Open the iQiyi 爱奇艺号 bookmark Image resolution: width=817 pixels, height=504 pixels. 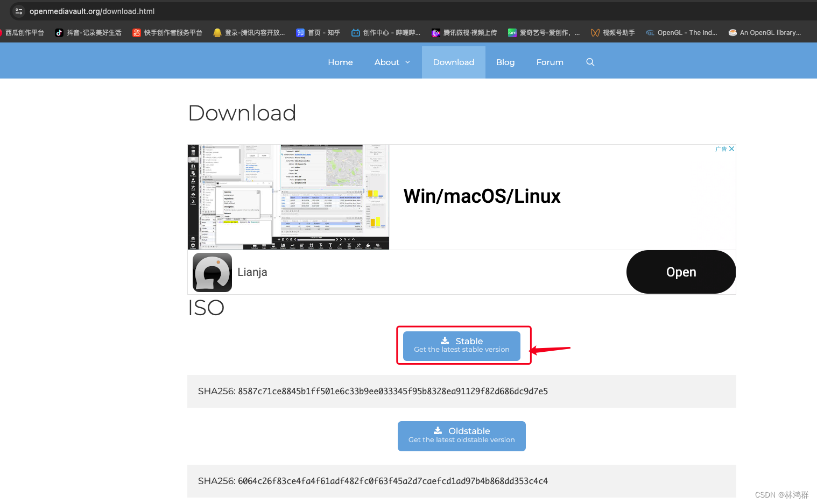click(x=544, y=33)
